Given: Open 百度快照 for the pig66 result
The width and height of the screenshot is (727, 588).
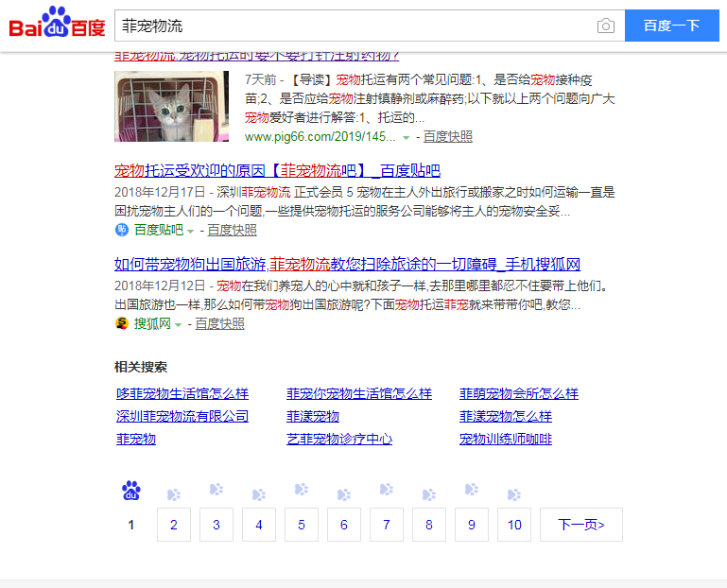Looking at the screenshot, I should point(448,137).
